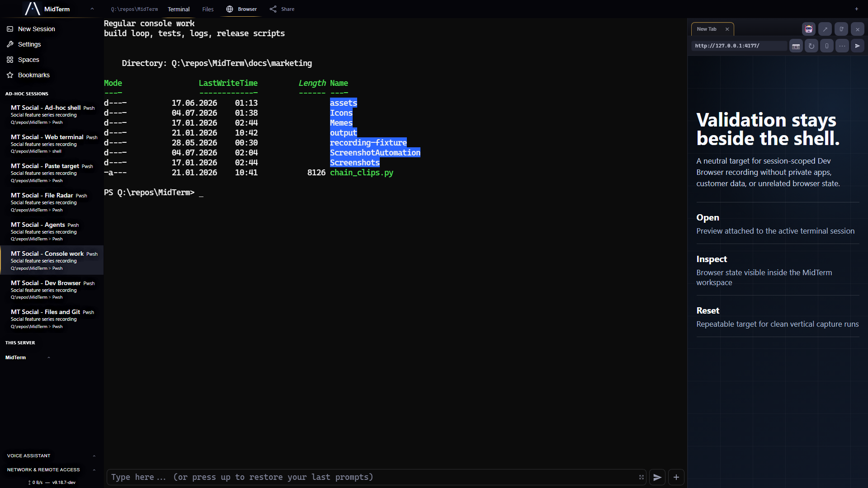Reload the browser preview page

(x=811, y=46)
